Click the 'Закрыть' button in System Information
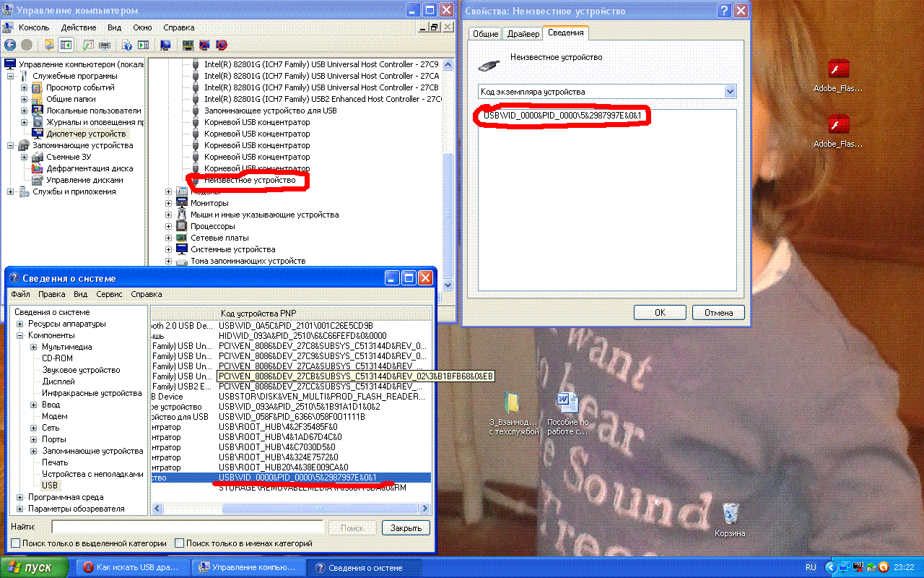Image resolution: width=924 pixels, height=578 pixels. tap(406, 528)
